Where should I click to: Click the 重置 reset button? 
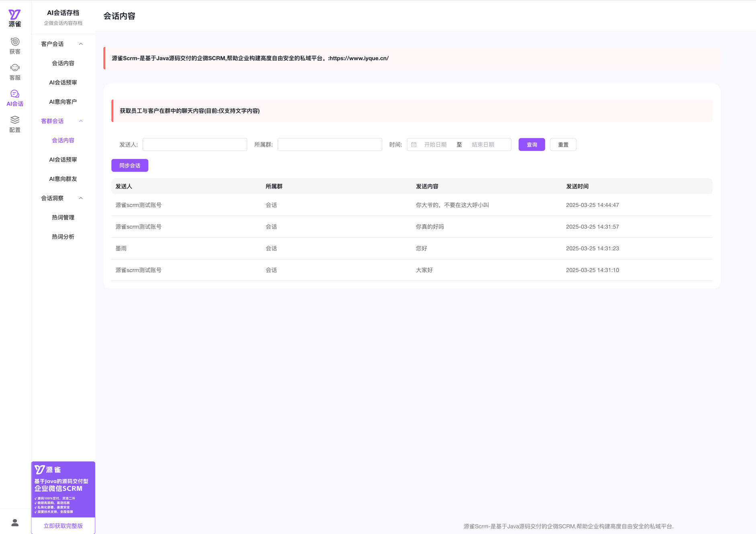[563, 145]
